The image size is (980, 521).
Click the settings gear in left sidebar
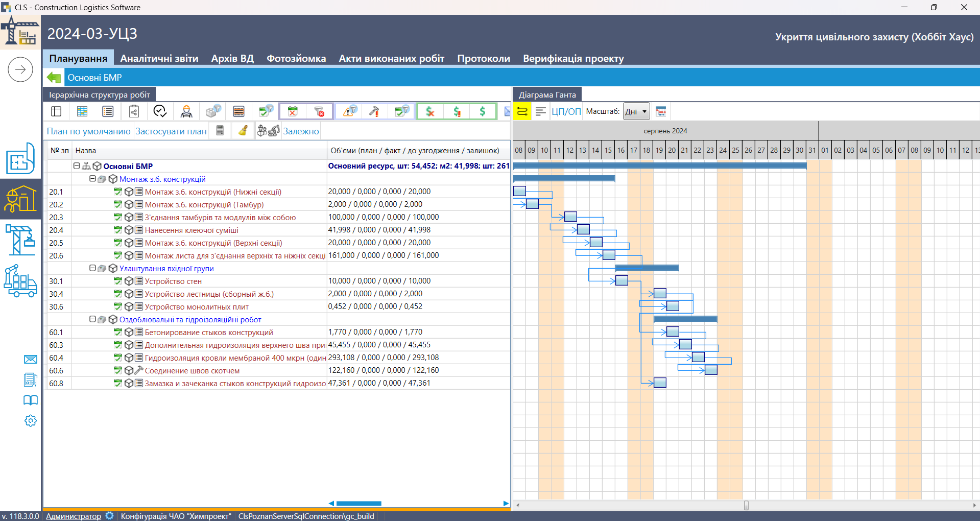click(31, 420)
